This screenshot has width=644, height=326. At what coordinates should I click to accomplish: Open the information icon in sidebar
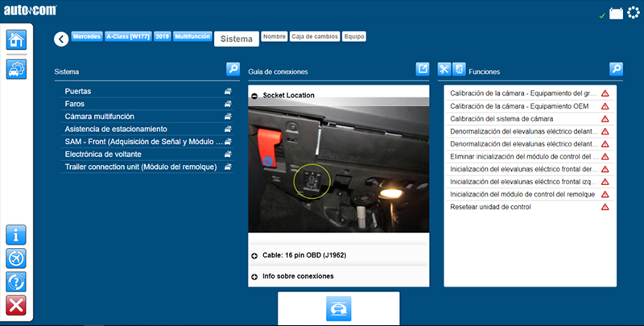click(x=16, y=235)
